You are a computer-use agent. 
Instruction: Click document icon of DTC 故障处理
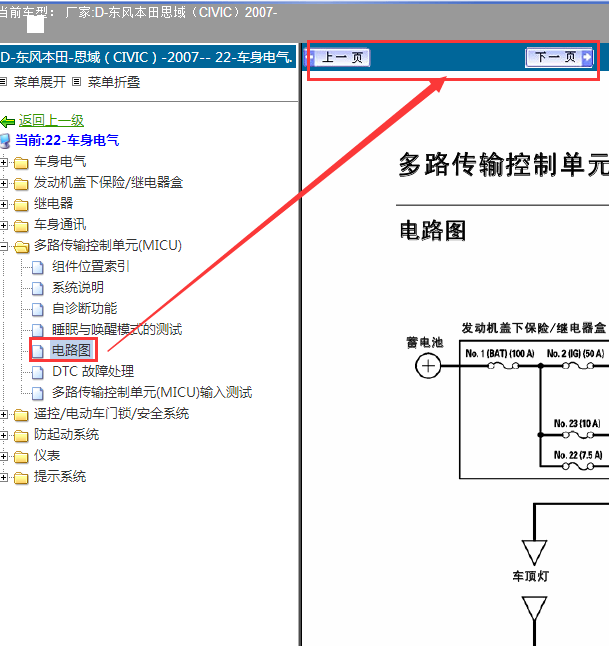point(38,372)
